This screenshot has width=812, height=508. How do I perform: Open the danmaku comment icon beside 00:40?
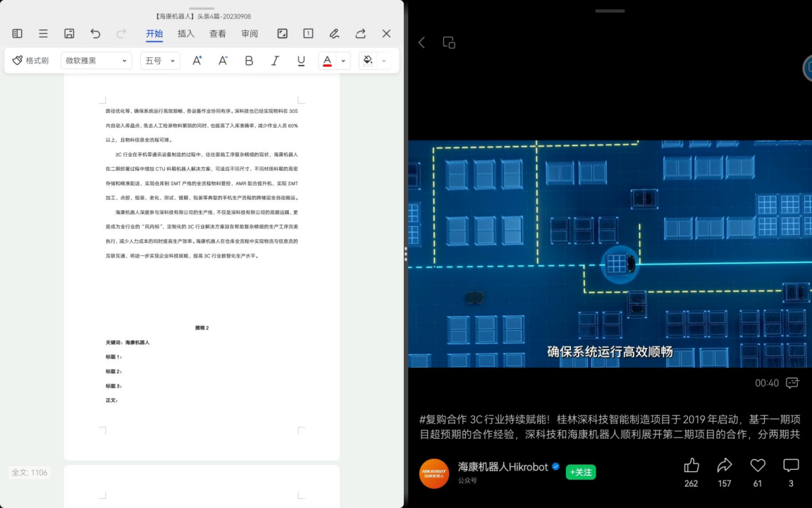pos(792,383)
